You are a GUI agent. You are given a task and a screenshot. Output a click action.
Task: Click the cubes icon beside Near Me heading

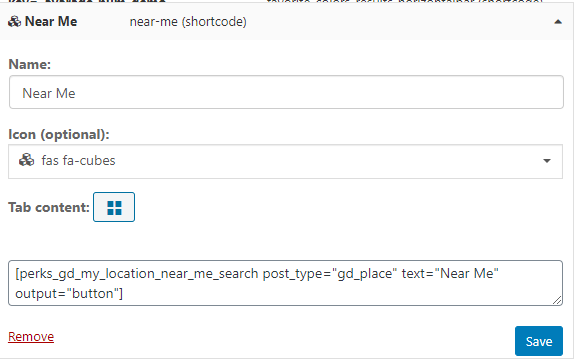(14, 22)
